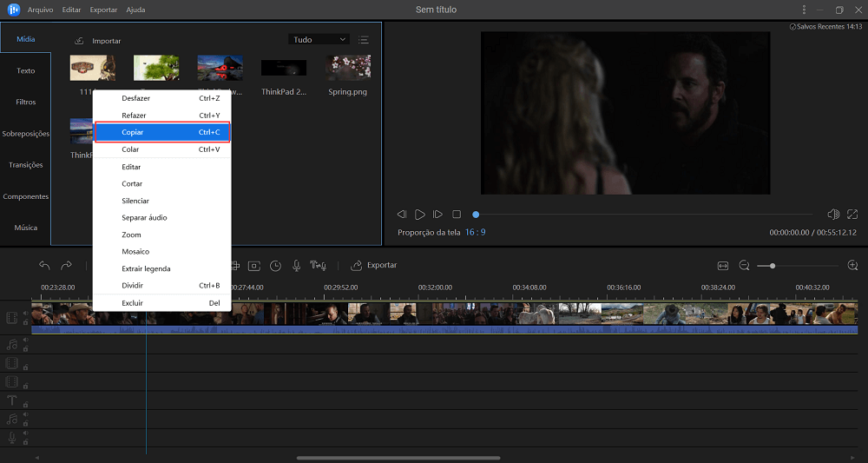868x463 pixels.
Task: Play the video preview
Action: click(x=420, y=214)
